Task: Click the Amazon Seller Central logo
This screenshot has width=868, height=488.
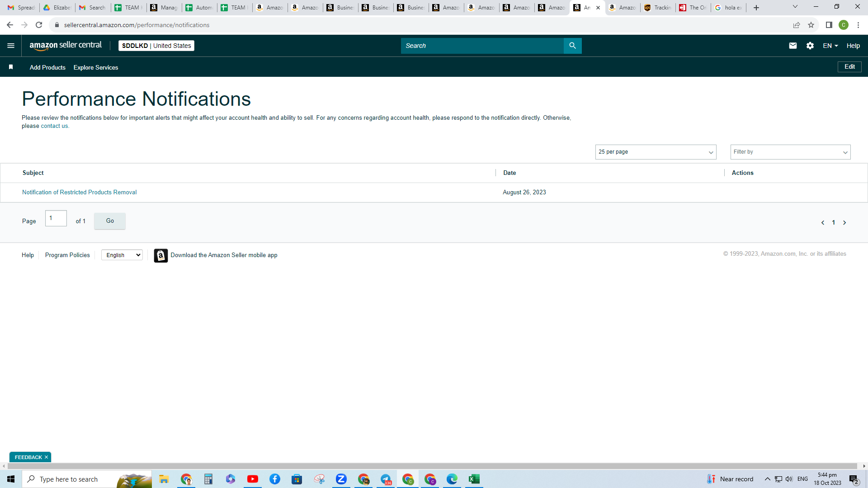Action: [66, 46]
